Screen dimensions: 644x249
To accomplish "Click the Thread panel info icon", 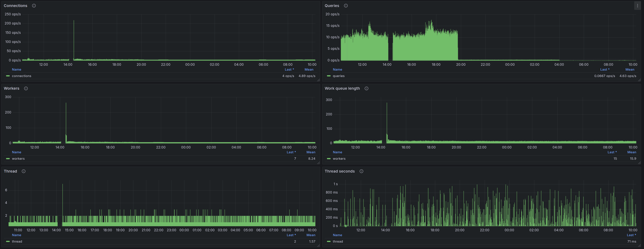I will coord(24,171).
